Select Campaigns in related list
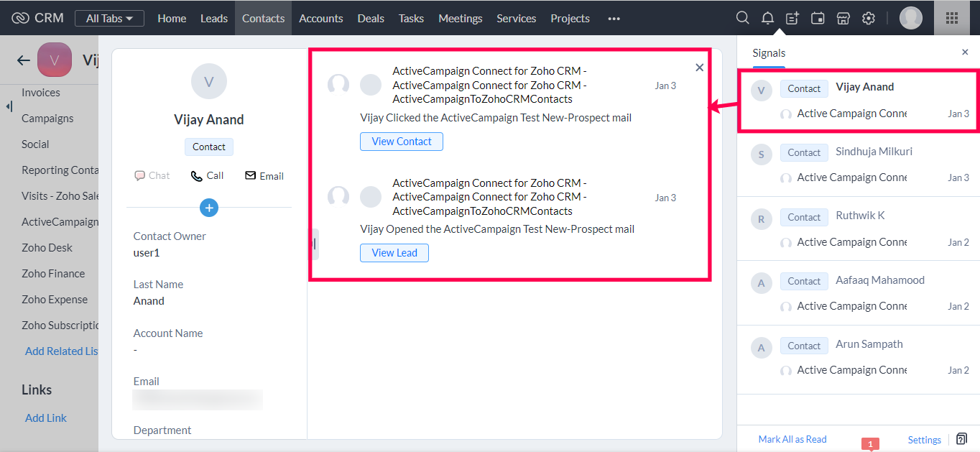 pos(47,119)
